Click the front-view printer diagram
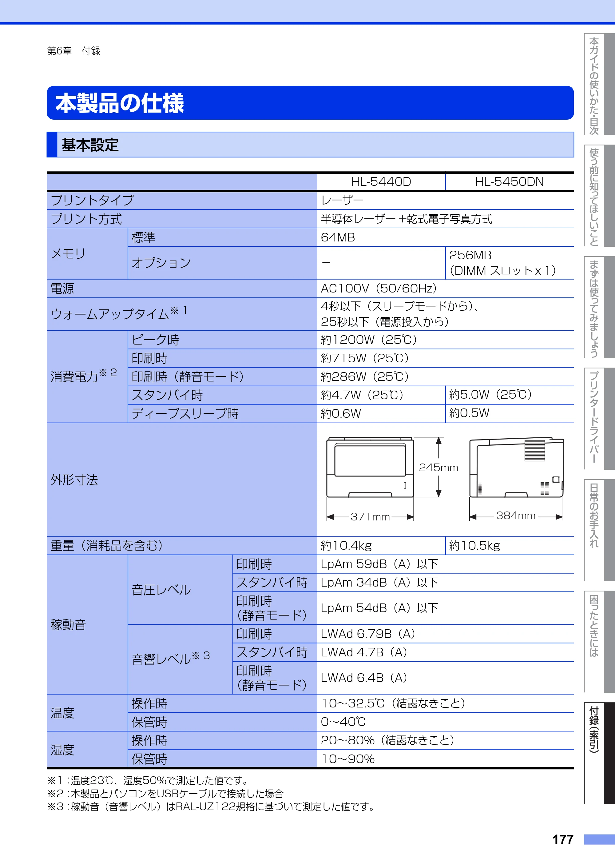This screenshot has width=615, height=868. coord(370,467)
